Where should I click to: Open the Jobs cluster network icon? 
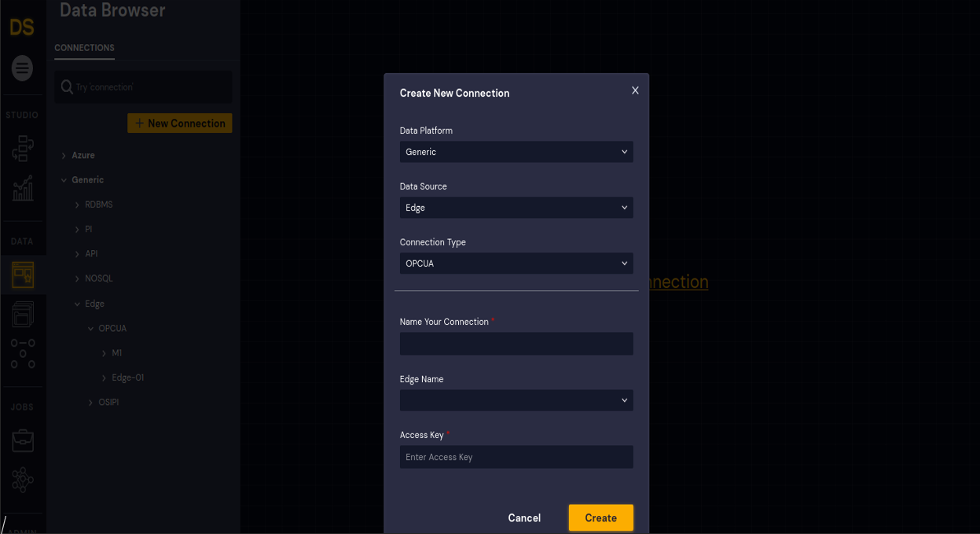23,480
